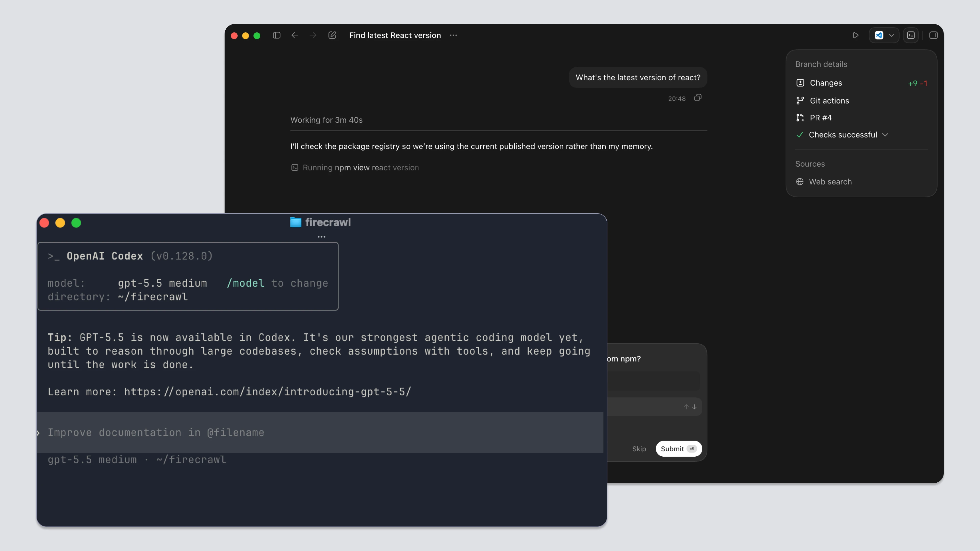The width and height of the screenshot is (980, 551).
Task: Click the Git actions branch icon
Action: tap(800, 101)
